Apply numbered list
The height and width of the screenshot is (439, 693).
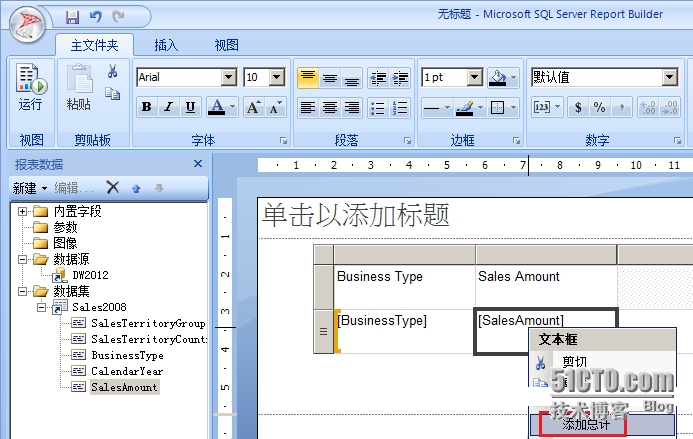400,107
